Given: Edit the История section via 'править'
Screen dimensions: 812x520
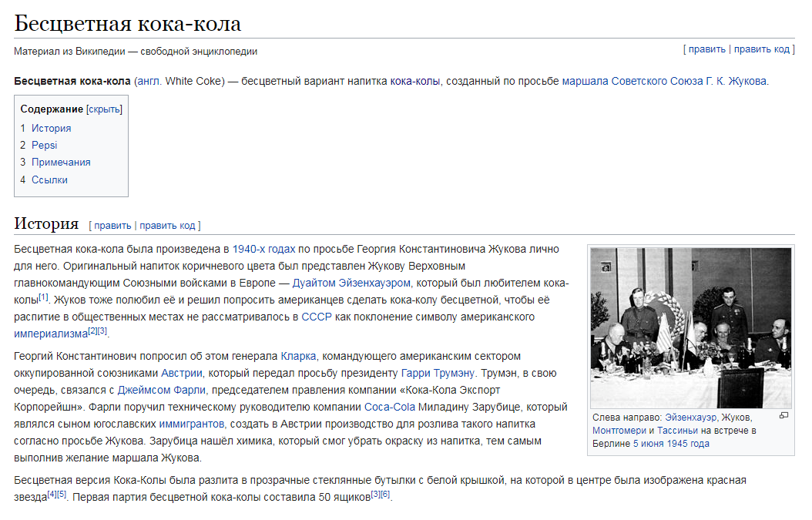Looking at the screenshot, I should click(112, 226).
